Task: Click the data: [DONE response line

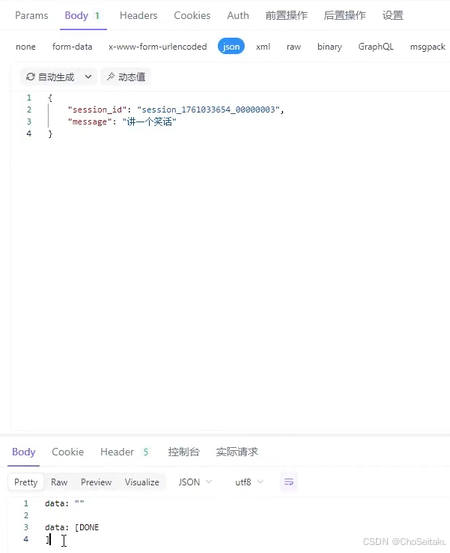Action: coord(72,527)
